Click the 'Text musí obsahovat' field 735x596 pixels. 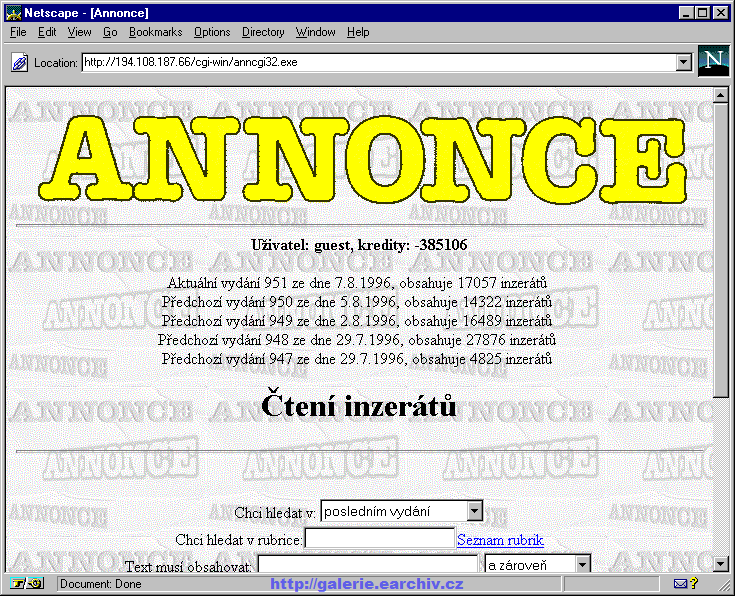pyautogui.click(x=368, y=564)
